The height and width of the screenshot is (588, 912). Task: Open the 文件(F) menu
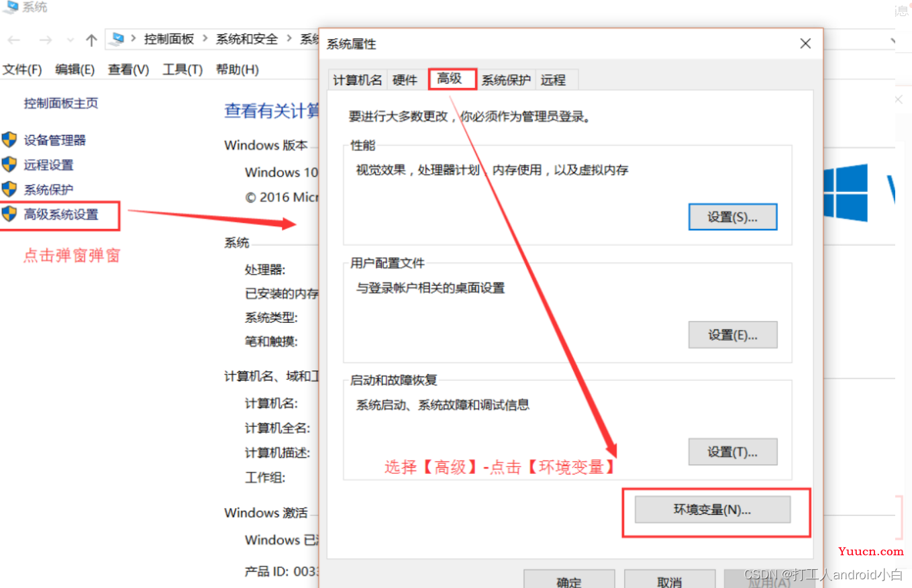22,69
